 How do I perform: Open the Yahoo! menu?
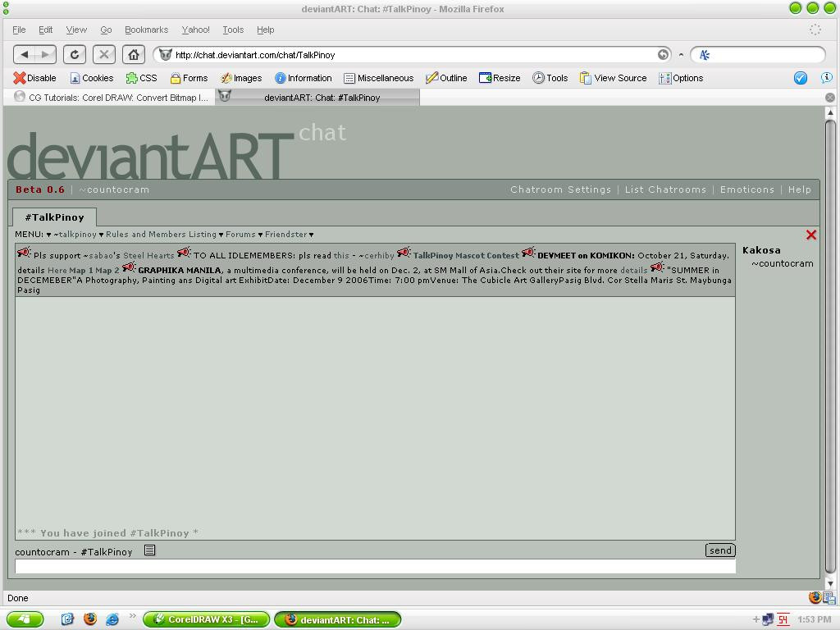(195, 30)
